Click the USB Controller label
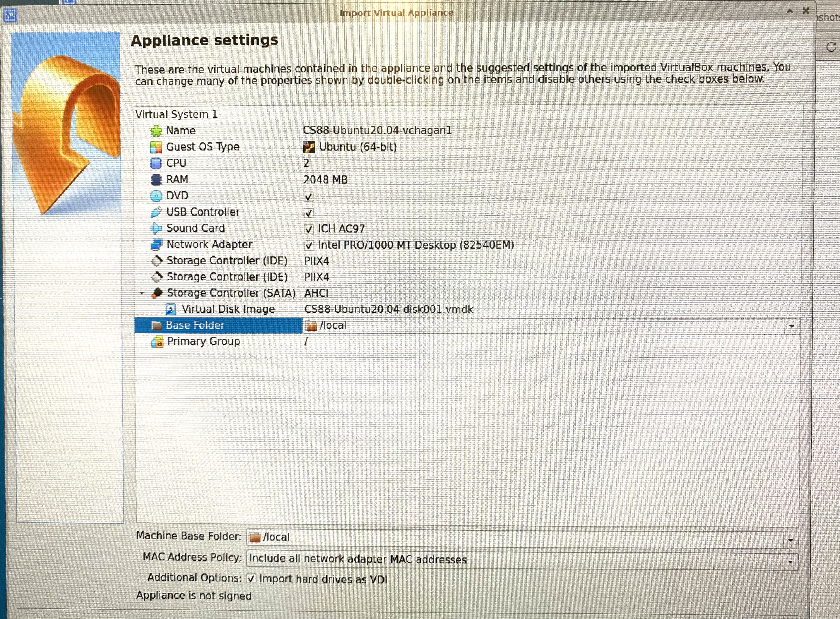This screenshot has height=619, width=840. tap(203, 212)
